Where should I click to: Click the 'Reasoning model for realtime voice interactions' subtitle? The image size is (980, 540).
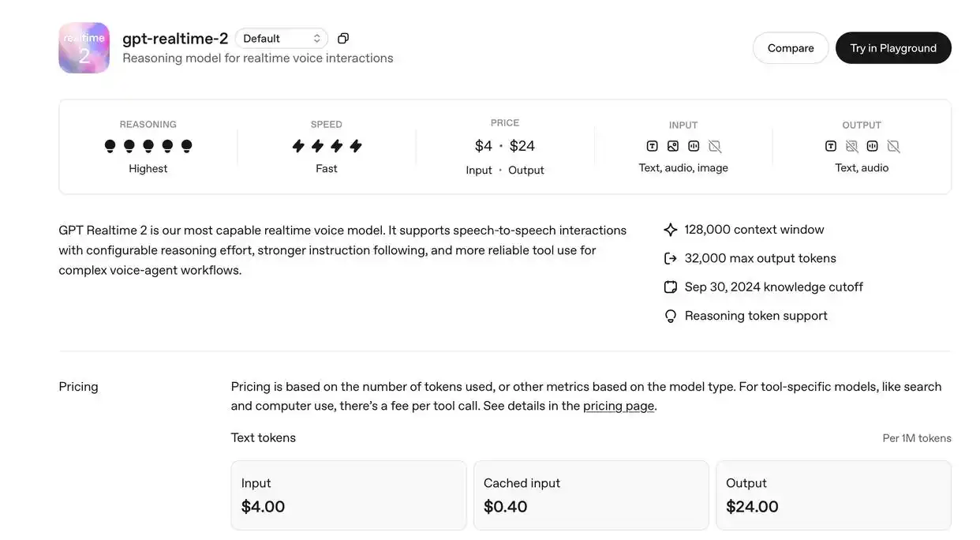(258, 58)
